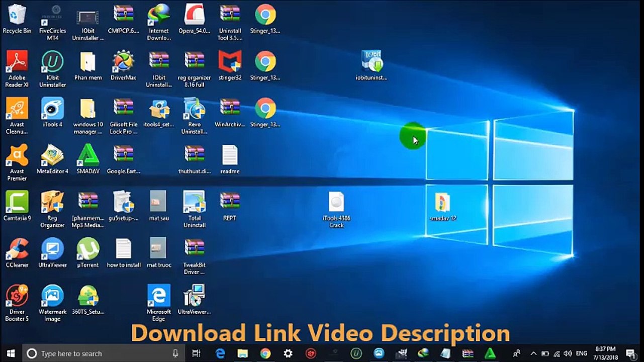This screenshot has width=644, height=362.
Task: Open the Avast Premier shortcut
Action: point(17,163)
